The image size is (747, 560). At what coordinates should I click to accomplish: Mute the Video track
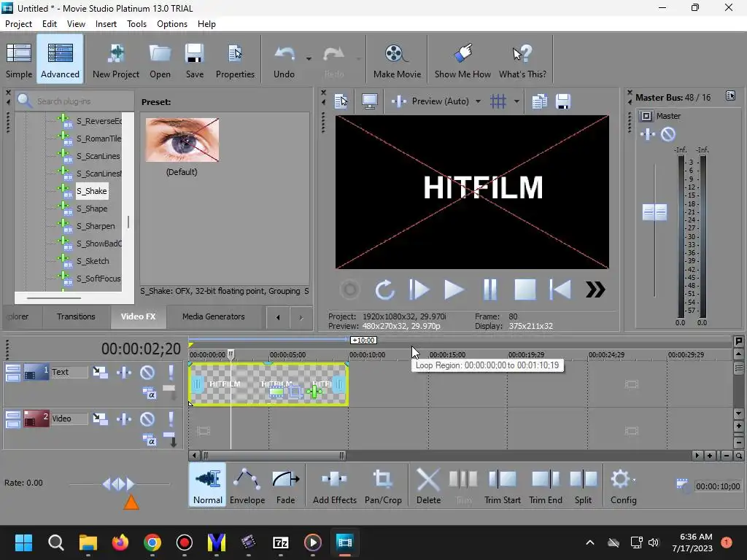point(147,419)
